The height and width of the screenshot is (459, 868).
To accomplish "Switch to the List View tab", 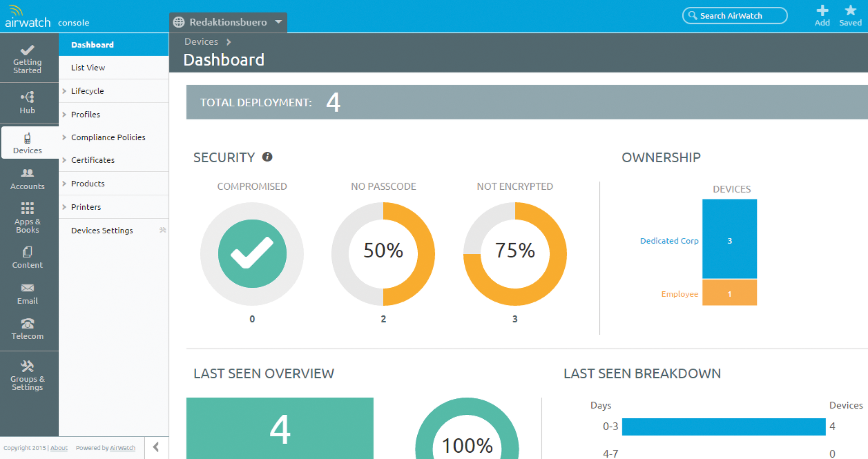I will 88,67.
